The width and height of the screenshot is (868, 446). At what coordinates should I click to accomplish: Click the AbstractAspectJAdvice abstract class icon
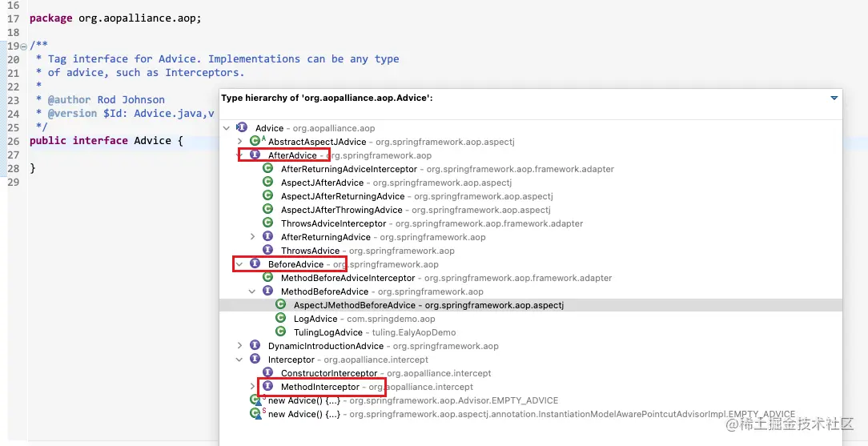255,142
